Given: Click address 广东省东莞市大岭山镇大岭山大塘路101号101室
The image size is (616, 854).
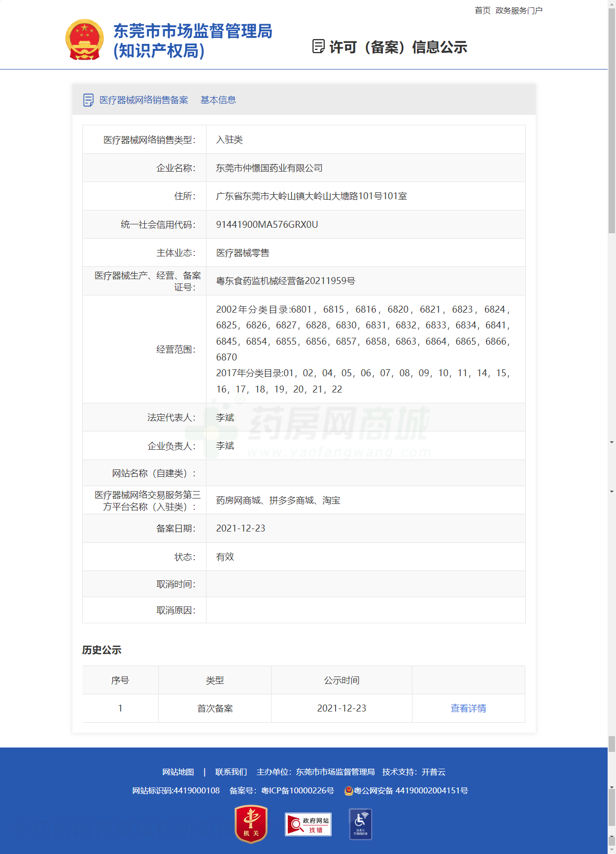Looking at the screenshot, I should pyautogui.click(x=311, y=196).
